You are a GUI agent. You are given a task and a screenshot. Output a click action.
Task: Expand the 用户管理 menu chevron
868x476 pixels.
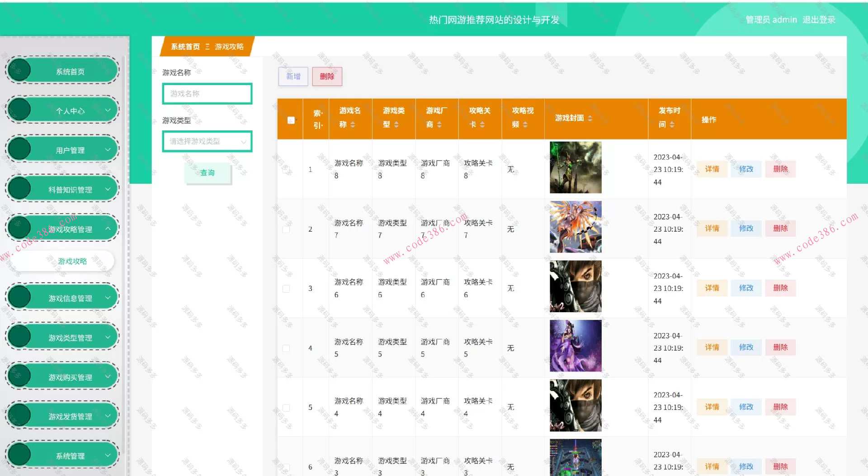pyautogui.click(x=108, y=149)
